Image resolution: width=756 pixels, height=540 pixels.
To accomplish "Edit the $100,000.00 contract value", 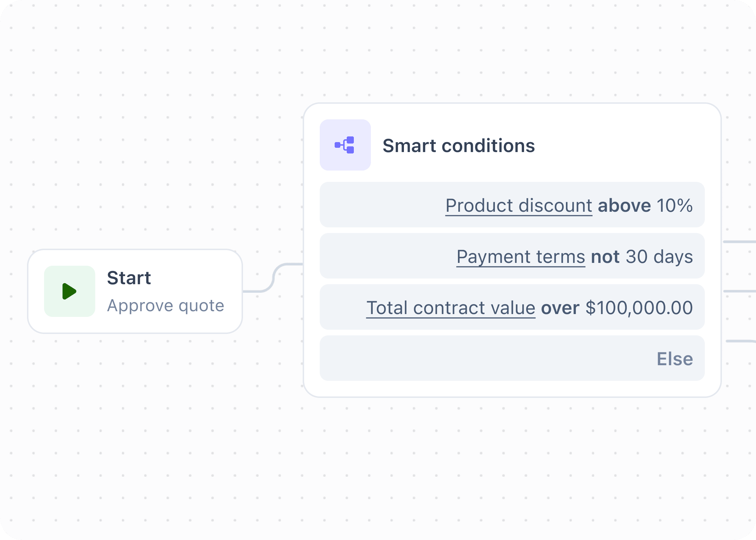I will [x=639, y=308].
